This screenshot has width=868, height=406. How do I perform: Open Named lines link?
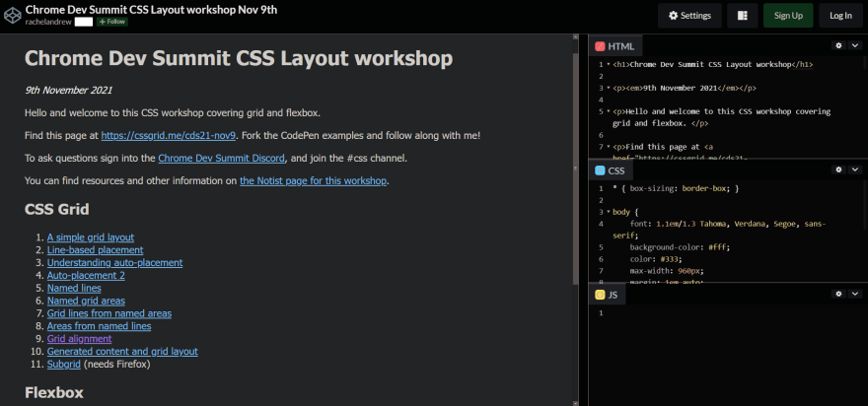coord(74,288)
